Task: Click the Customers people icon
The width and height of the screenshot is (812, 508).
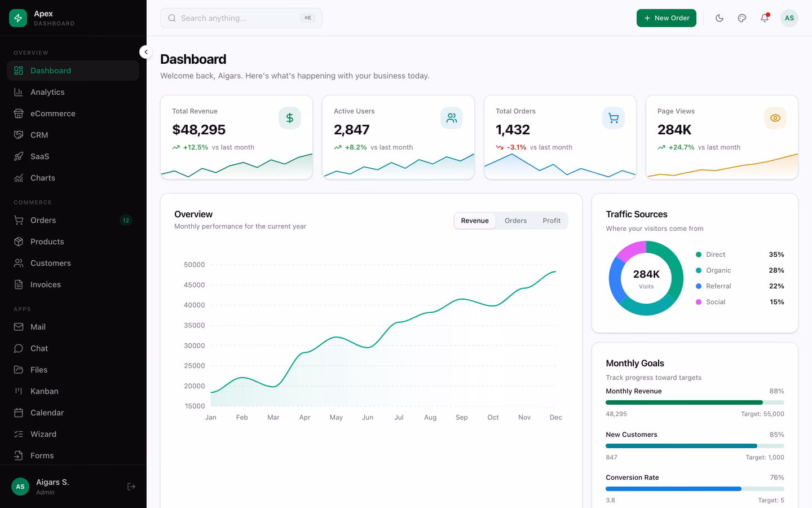Action: coord(19,263)
